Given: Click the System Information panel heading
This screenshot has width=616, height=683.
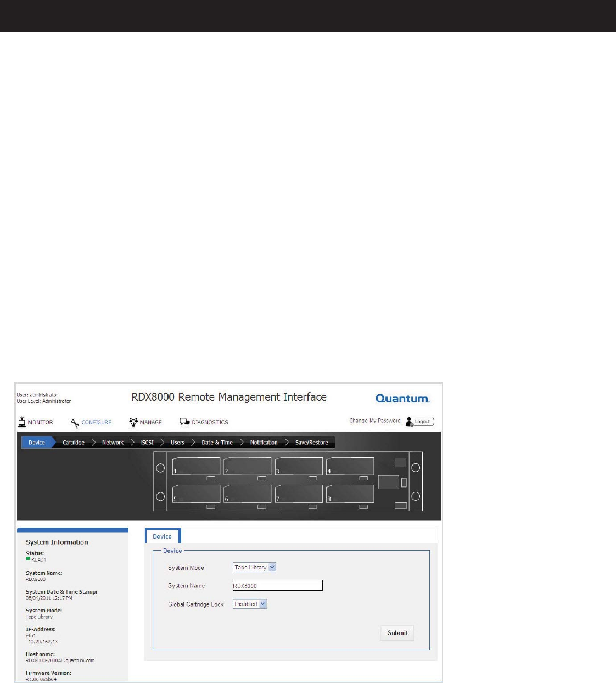Looking at the screenshot, I should pyautogui.click(x=57, y=542).
